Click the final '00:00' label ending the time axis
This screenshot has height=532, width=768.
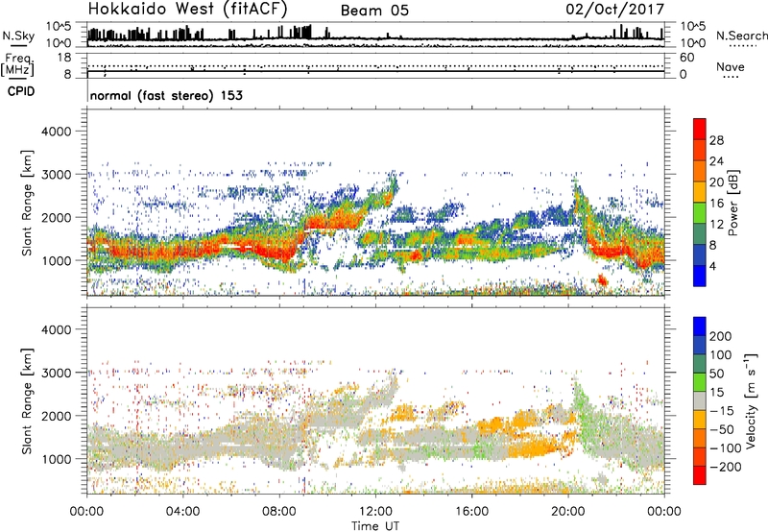coord(664,512)
